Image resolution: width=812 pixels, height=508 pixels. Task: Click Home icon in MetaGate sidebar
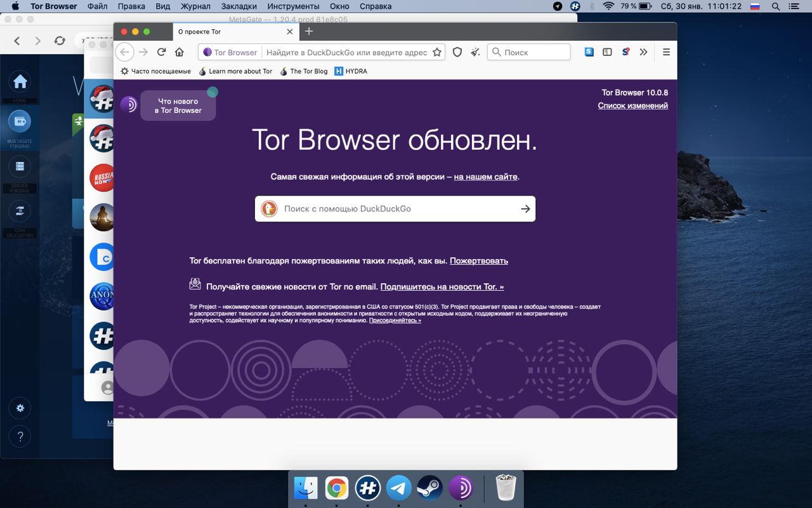tap(20, 81)
